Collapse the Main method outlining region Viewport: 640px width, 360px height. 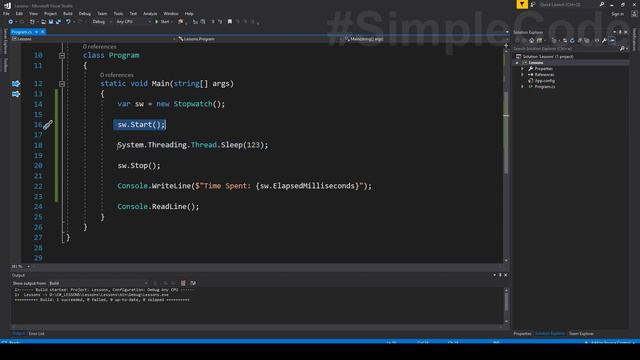(62, 84)
